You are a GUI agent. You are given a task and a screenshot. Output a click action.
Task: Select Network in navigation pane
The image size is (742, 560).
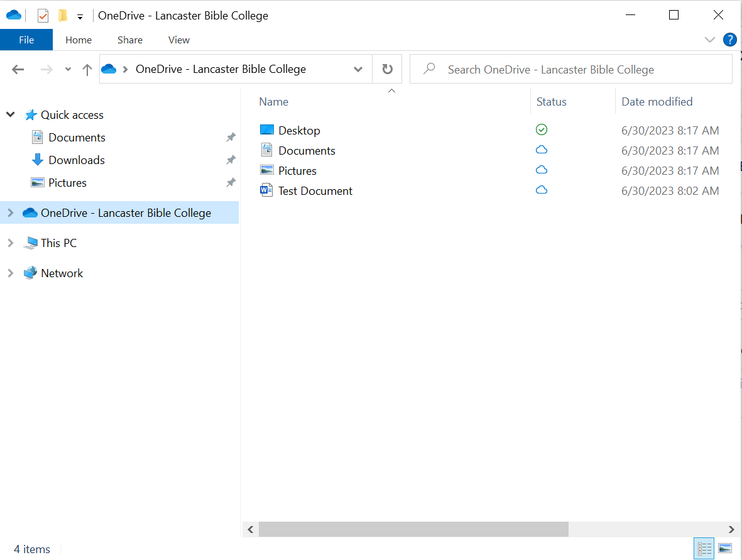pos(62,273)
